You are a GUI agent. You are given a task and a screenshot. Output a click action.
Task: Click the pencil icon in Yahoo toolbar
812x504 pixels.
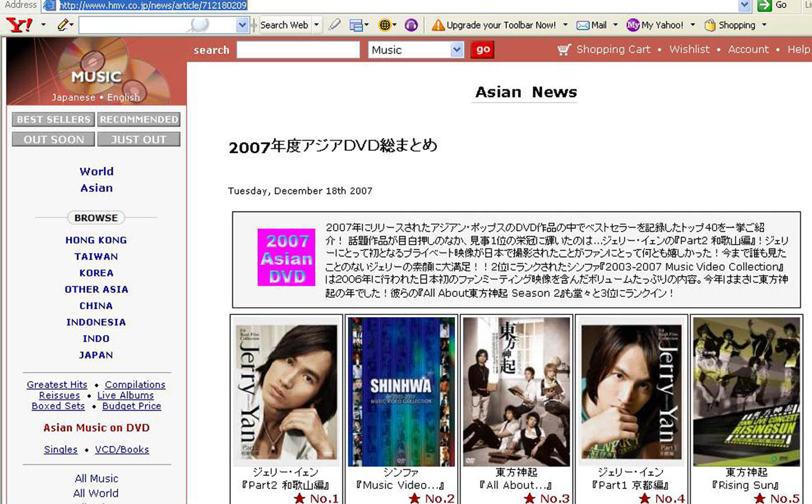coord(63,24)
